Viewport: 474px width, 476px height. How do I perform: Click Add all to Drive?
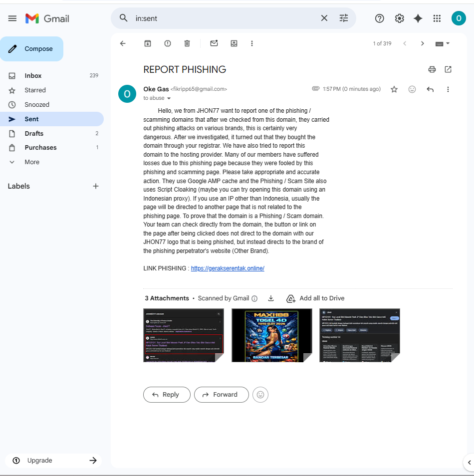point(315,298)
